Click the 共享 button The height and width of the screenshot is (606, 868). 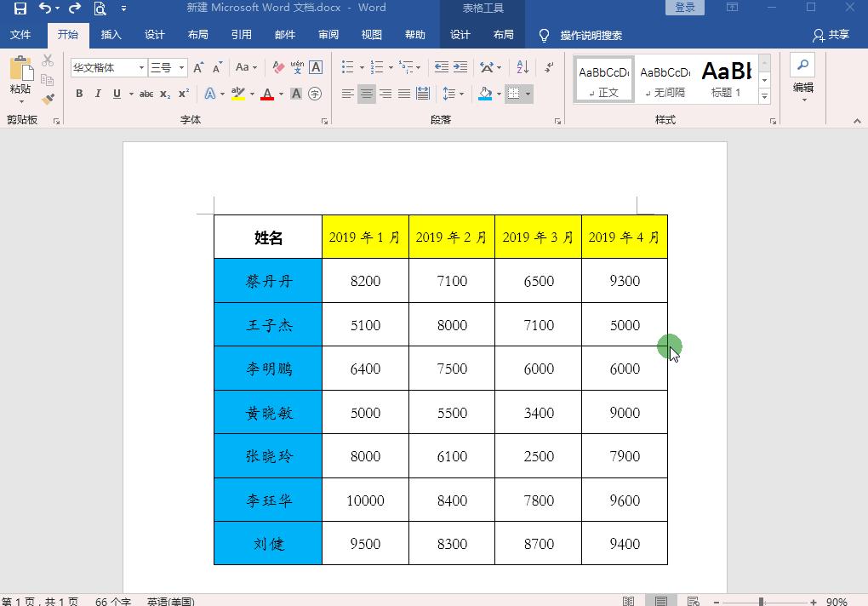coord(837,35)
